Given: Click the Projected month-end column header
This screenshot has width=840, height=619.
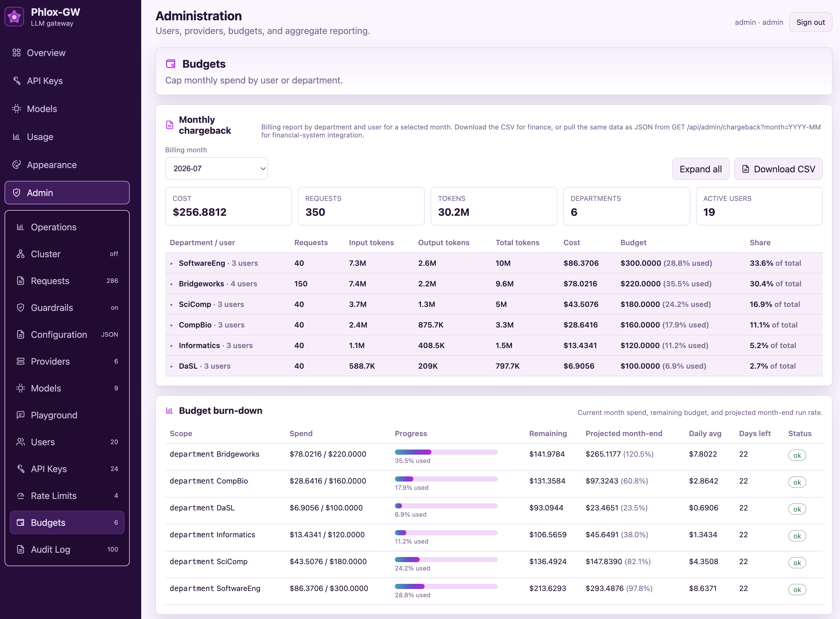Looking at the screenshot, I should pyautogui.click(x=623, y=434).
